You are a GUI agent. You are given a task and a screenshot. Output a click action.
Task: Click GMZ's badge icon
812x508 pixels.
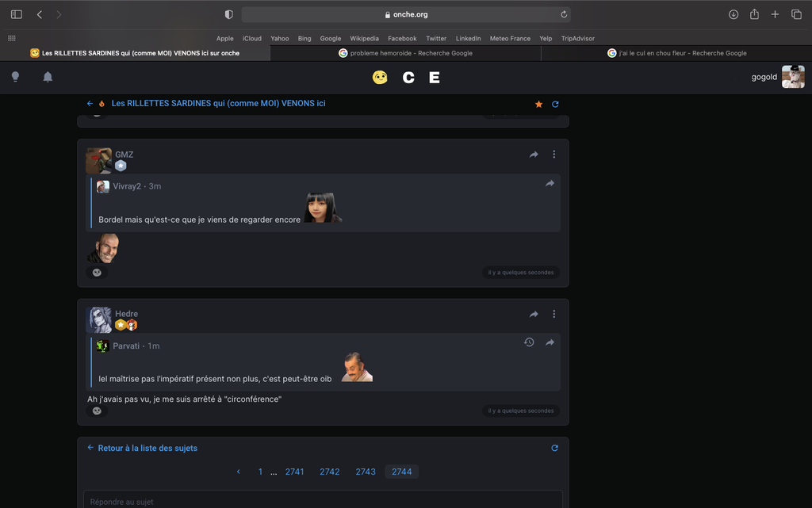point(121,166)
